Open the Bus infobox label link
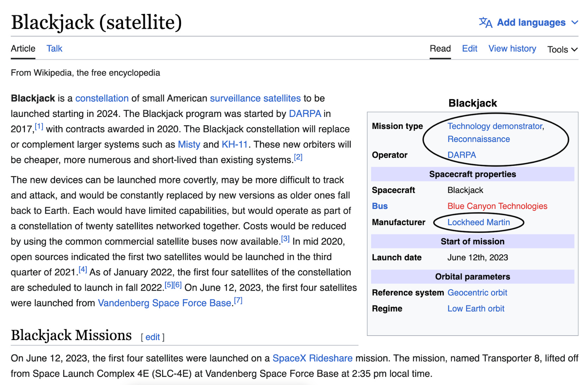The image size is (588, 385). (x=380, y=206)
